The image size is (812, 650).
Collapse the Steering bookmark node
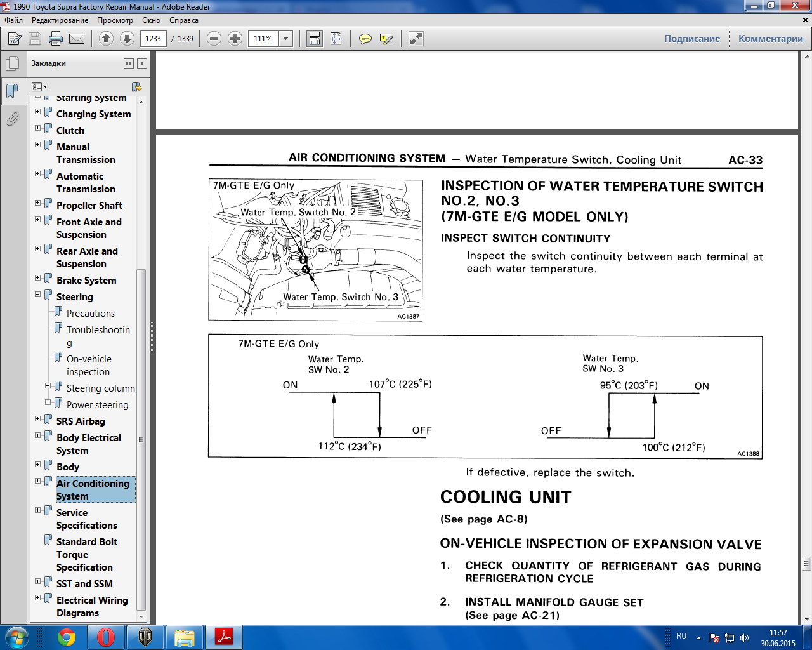point(38,294)
